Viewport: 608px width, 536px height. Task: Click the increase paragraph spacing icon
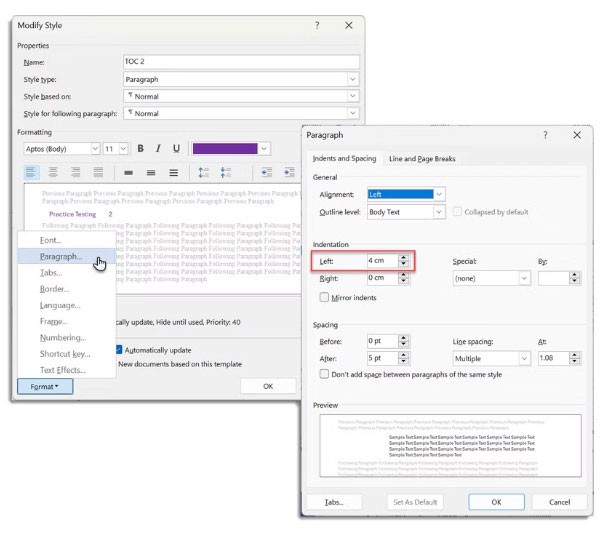(204, 172)
